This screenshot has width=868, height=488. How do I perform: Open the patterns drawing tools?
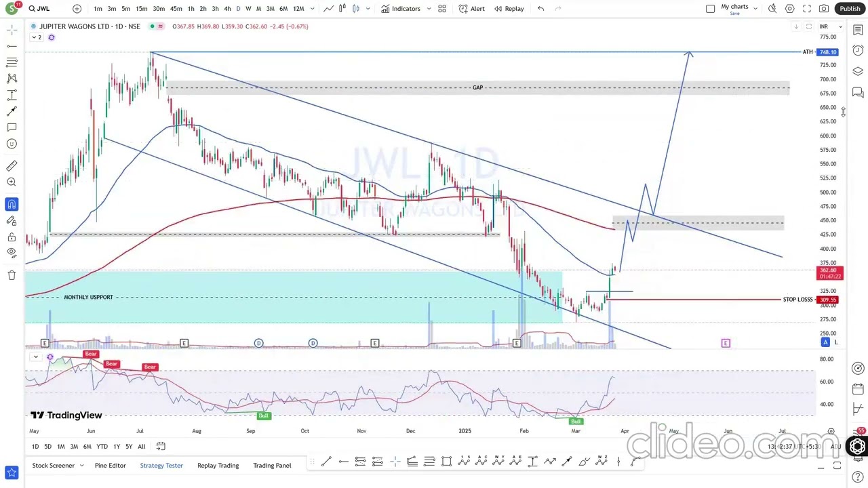pos(12,79)
